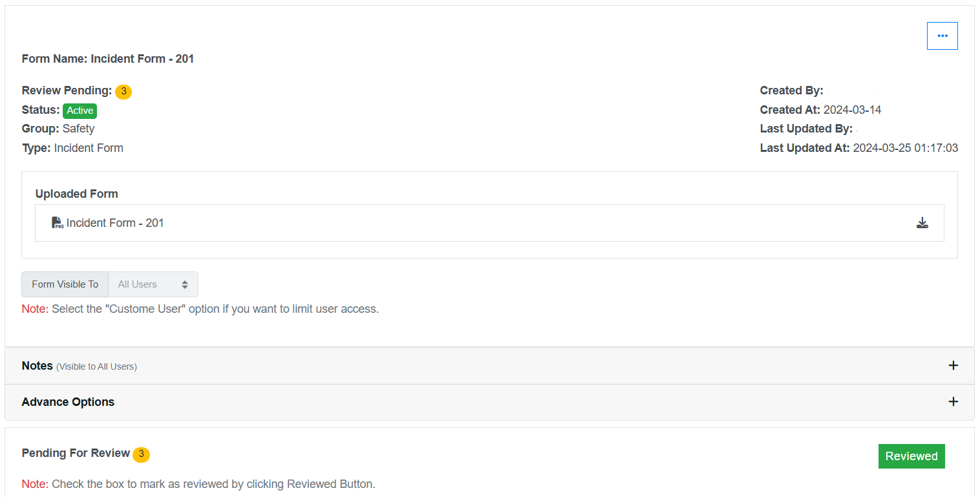
Task: Download the uploaded Incident Form file
Action: pyautogui.click(x=922, y=223)
